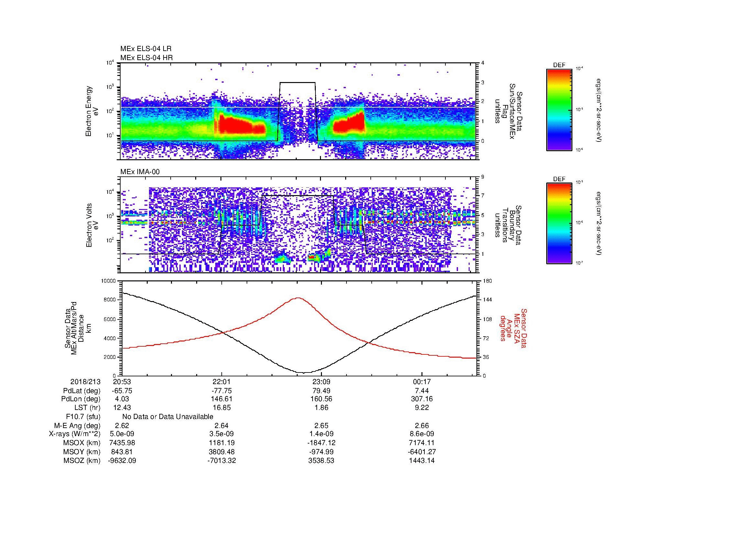Click PdLon value 4.03
This screenshot has height=534, width=756.
(122, 399)
